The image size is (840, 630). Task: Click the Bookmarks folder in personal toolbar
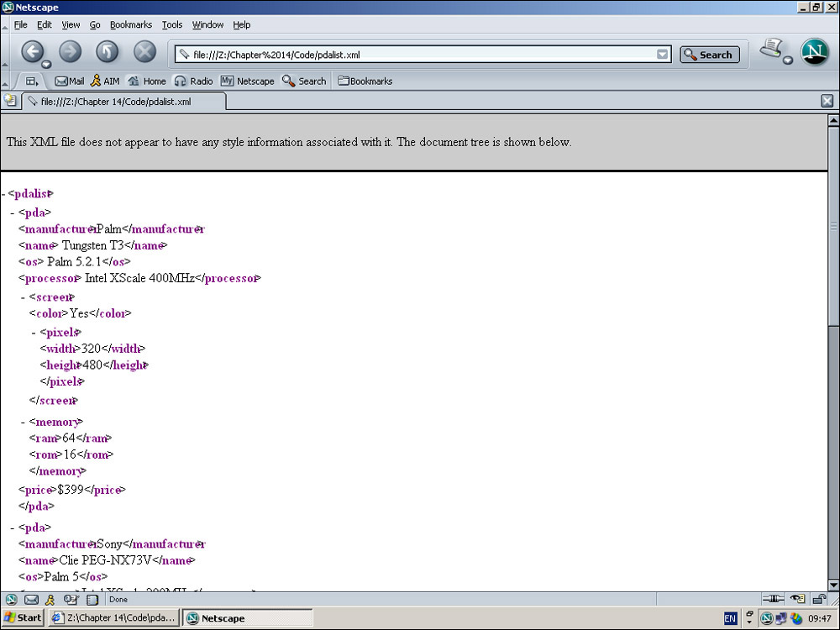click(x=365, y=81)
